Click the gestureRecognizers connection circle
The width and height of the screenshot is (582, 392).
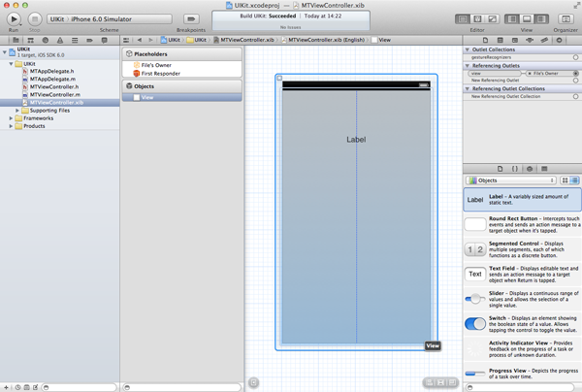[575, 57]
